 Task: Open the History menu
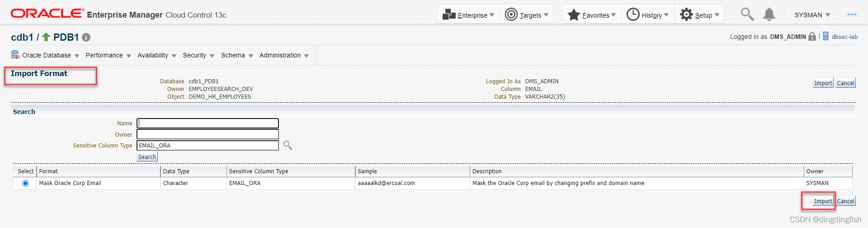[648, 14]
